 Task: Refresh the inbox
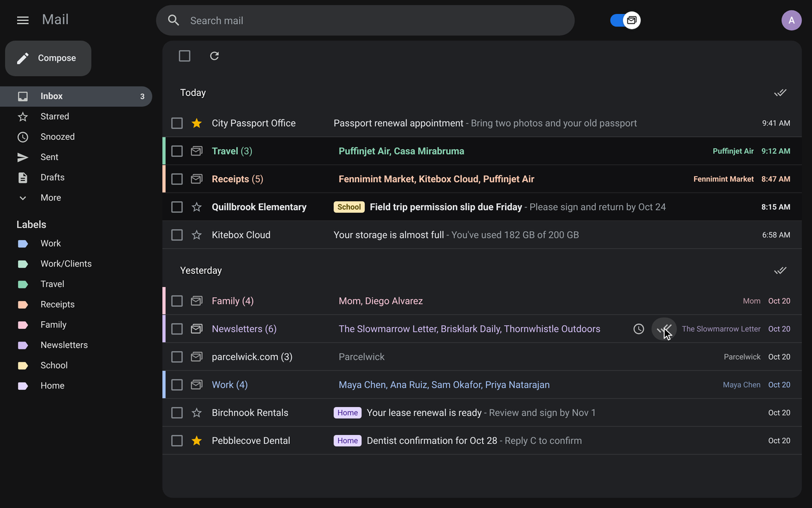(214, 56)
